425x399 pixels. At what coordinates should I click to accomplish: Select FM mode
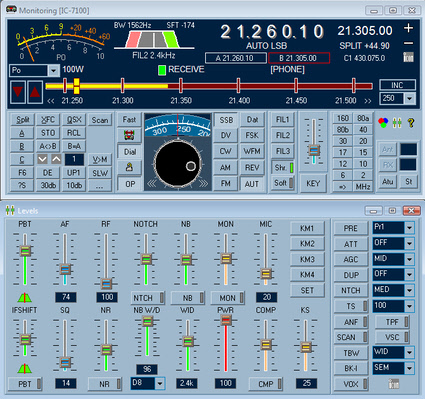click(226, 183)
